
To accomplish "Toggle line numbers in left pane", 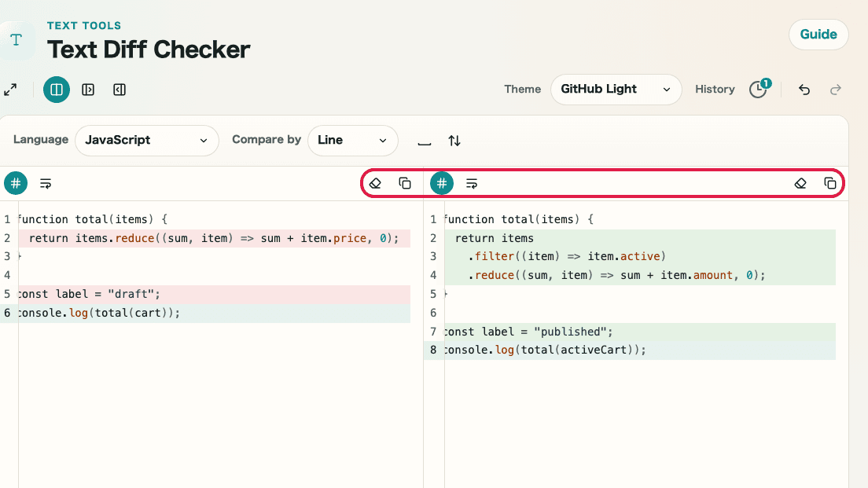I will 16,183.
